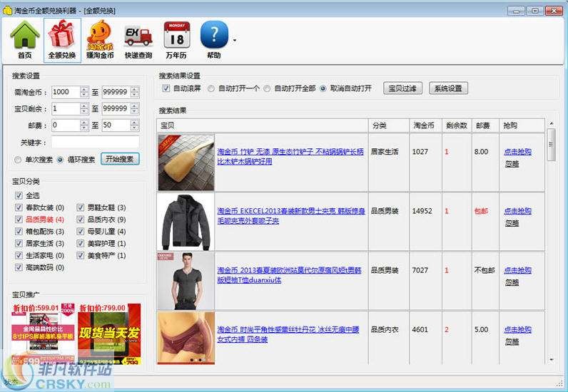Select the 自动打开一个 radio option
Viewport: 568px width, 392px height.
click(x=211, y=88)
